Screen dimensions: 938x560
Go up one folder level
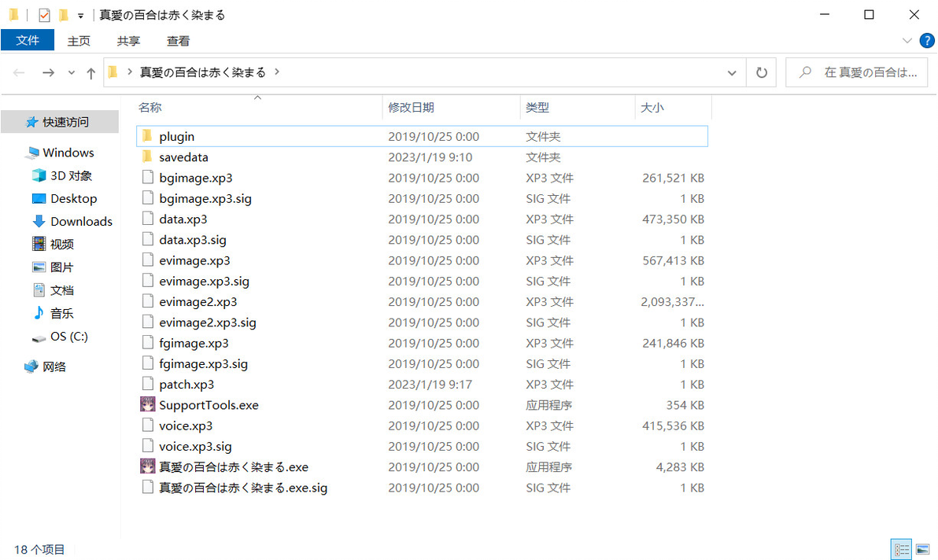pos(91,73)
